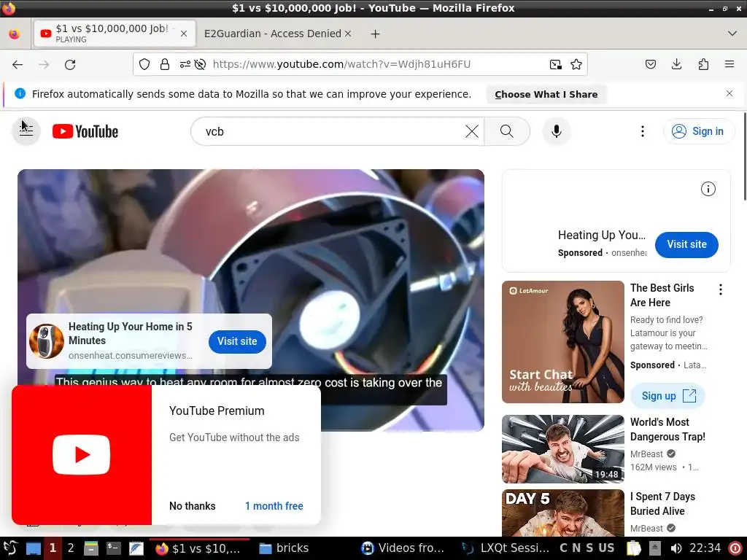Viewport: 747px width, 560px height.
Task: Open the Firefox application hamburger menu
Action: (x=729, y=64)
